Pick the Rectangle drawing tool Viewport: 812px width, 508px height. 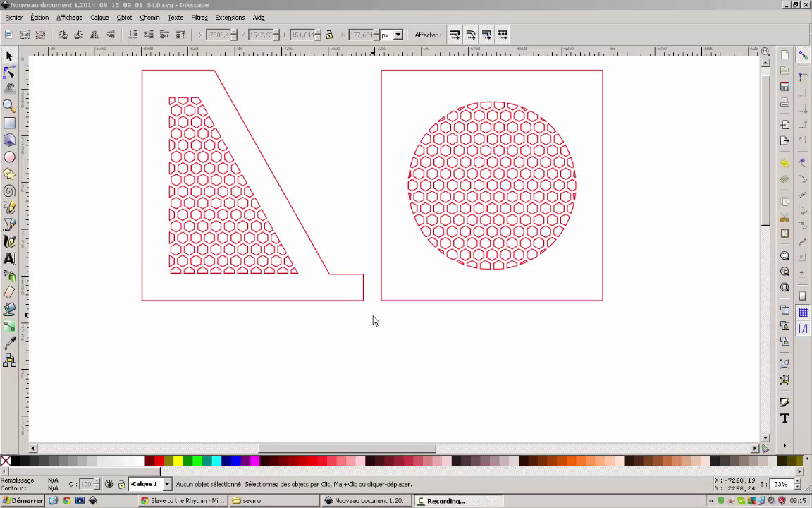click(x=9, y=123)
